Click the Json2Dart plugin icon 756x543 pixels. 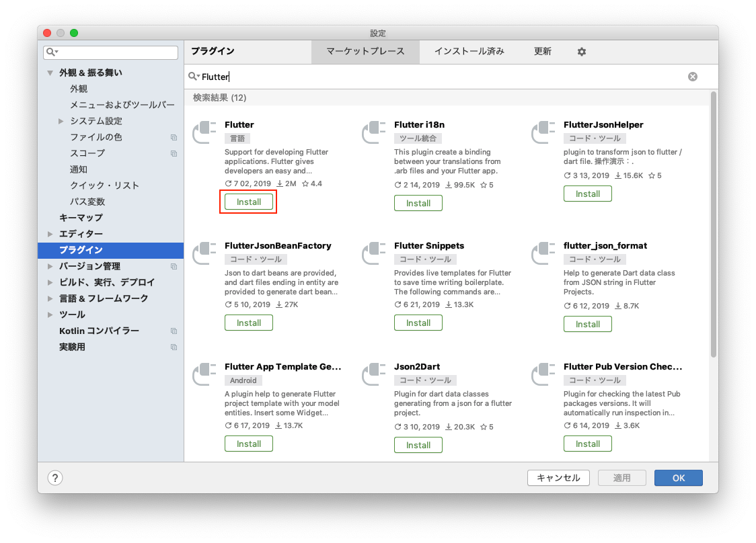point(373,374)
